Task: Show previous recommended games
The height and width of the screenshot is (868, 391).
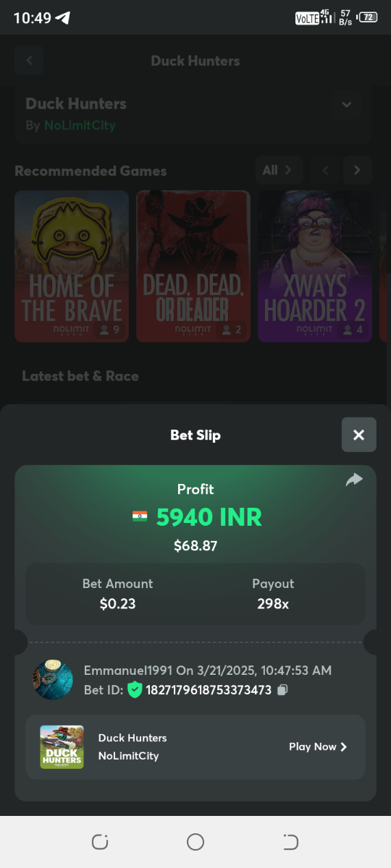Action: pyautogui.click(x=326, y=171)
